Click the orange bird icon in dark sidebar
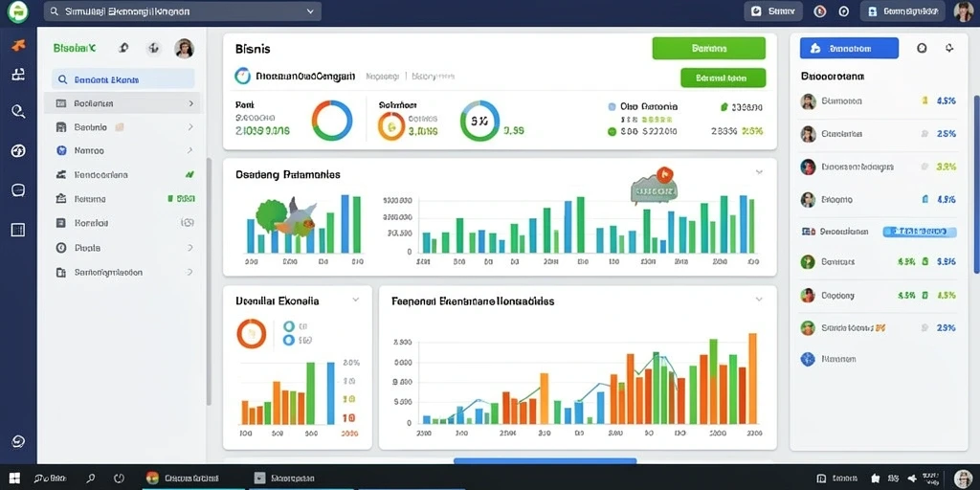The width and height of the screenshot is (980, 490). 18,45
